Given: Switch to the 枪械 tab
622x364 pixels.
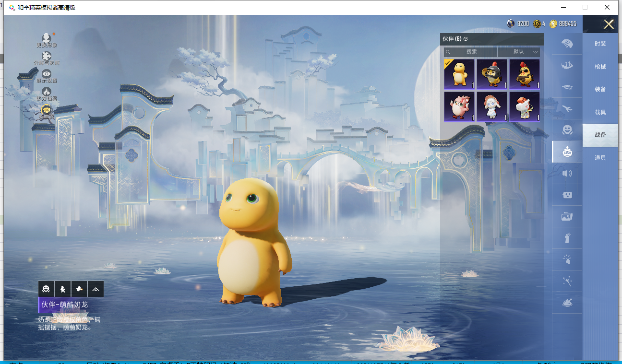Looking at the screenshot, I should [600, 67].
